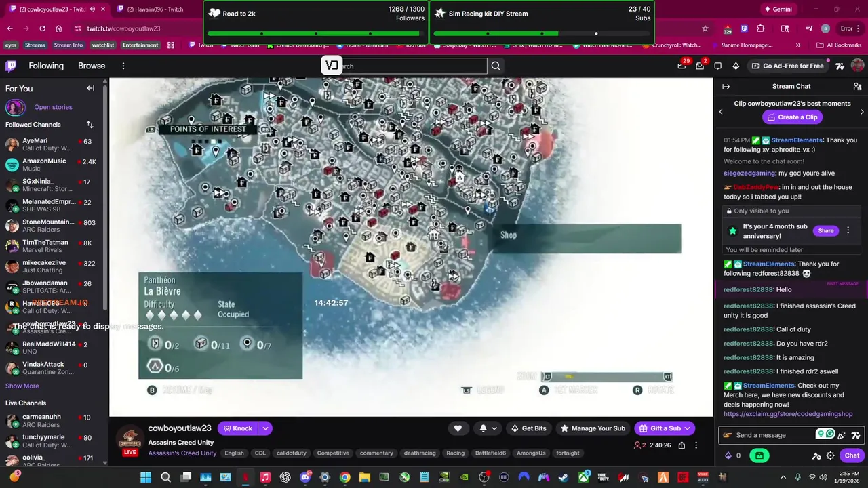Open the Following page

click(46, 66)
